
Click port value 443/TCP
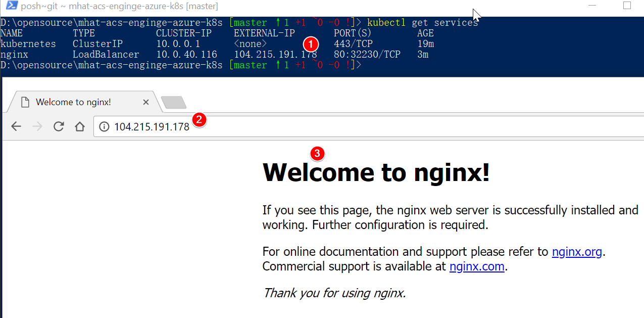pyautogui.click(x=353, y=44)
